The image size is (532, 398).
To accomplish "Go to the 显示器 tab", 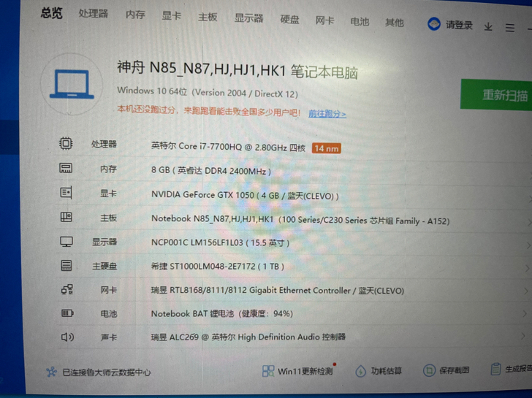I will click(x=249, y=18).
